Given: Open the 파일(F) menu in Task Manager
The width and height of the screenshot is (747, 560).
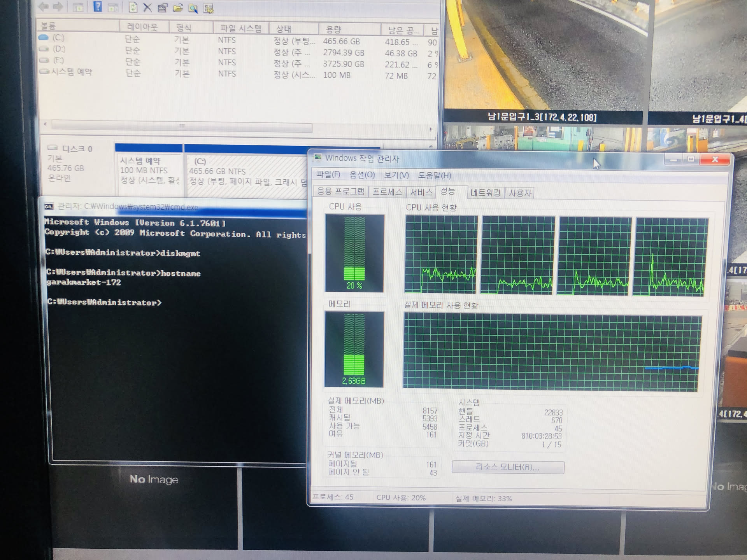Looking at the screenshot, I should coord(328,175).
